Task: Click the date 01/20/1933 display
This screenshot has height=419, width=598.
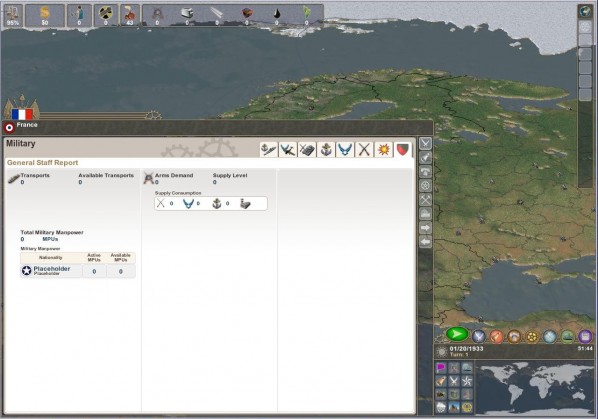Action: 466,348
